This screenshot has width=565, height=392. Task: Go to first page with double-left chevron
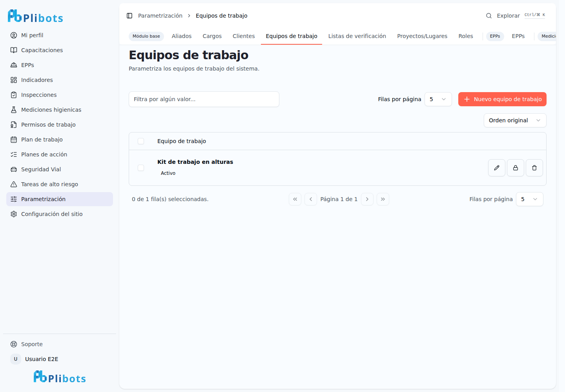click(295, 199)
